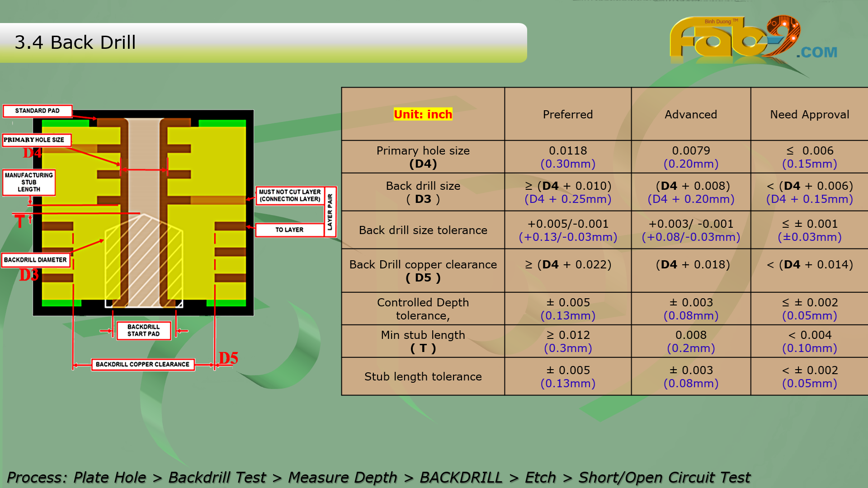Select the STANDARD PAD label
The height and width of the screenshot is (488, 868).
click(x=38, y=111)
